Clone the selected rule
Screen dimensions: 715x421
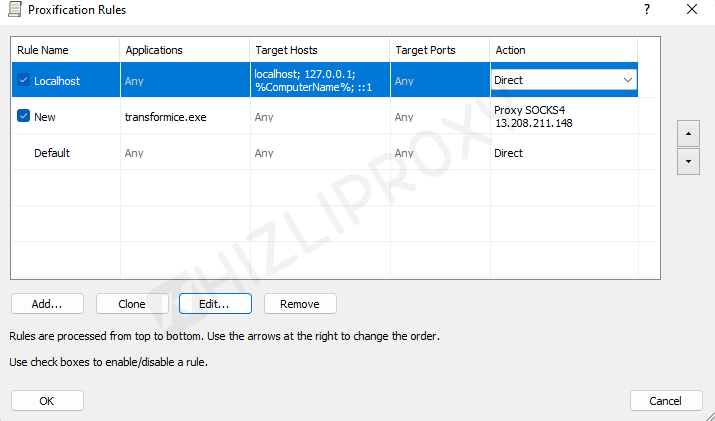[x=132, y=303]
